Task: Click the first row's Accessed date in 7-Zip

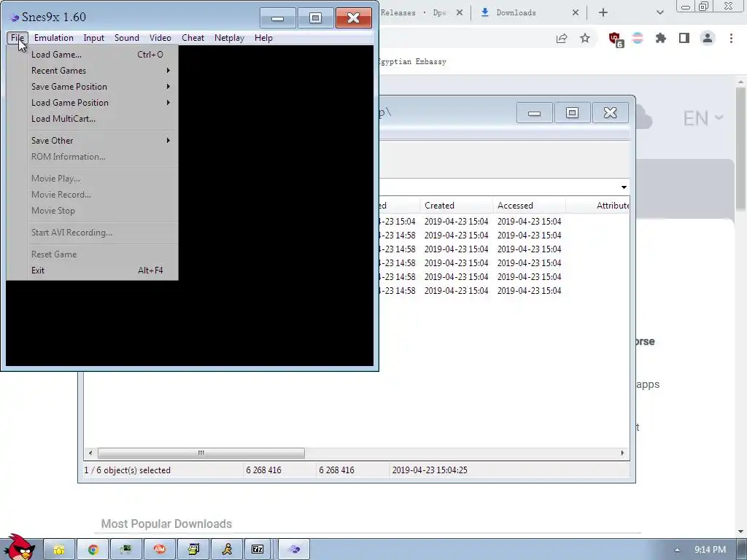Action: tap(530, 222)
